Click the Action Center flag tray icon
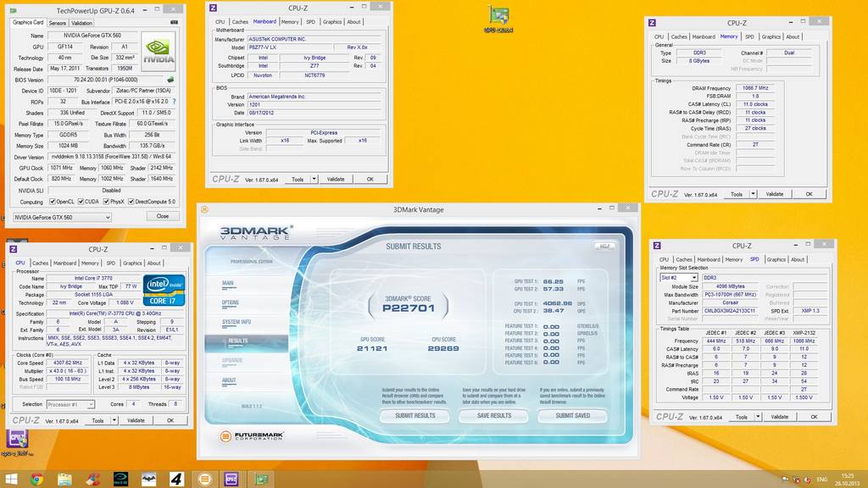 pos(785,480)
